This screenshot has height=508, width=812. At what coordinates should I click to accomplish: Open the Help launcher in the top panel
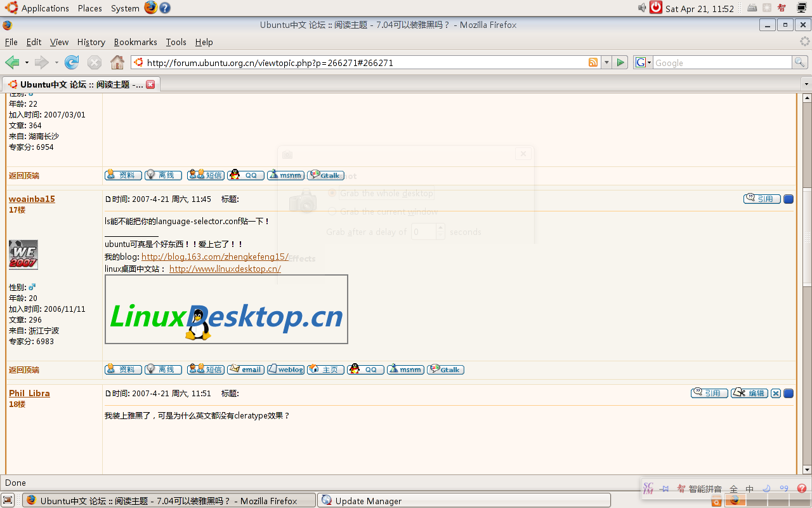(164, 8)
